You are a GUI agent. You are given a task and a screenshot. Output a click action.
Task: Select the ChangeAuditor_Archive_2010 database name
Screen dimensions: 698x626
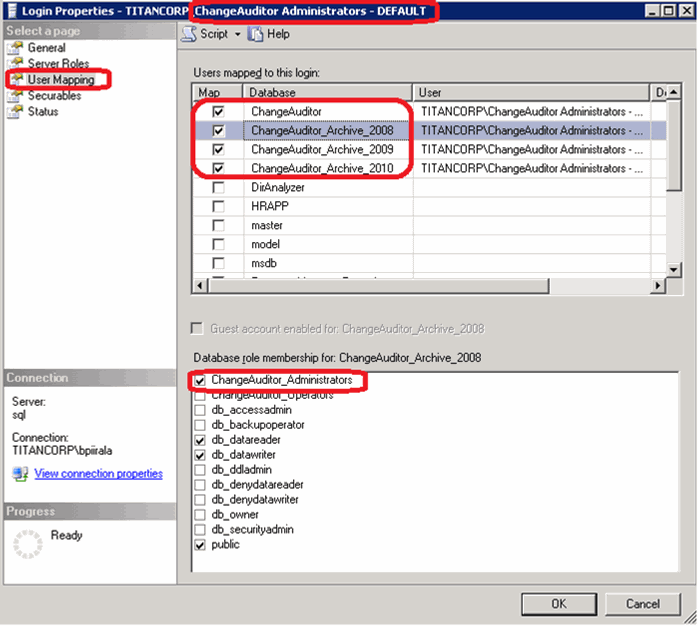[322, 168]
